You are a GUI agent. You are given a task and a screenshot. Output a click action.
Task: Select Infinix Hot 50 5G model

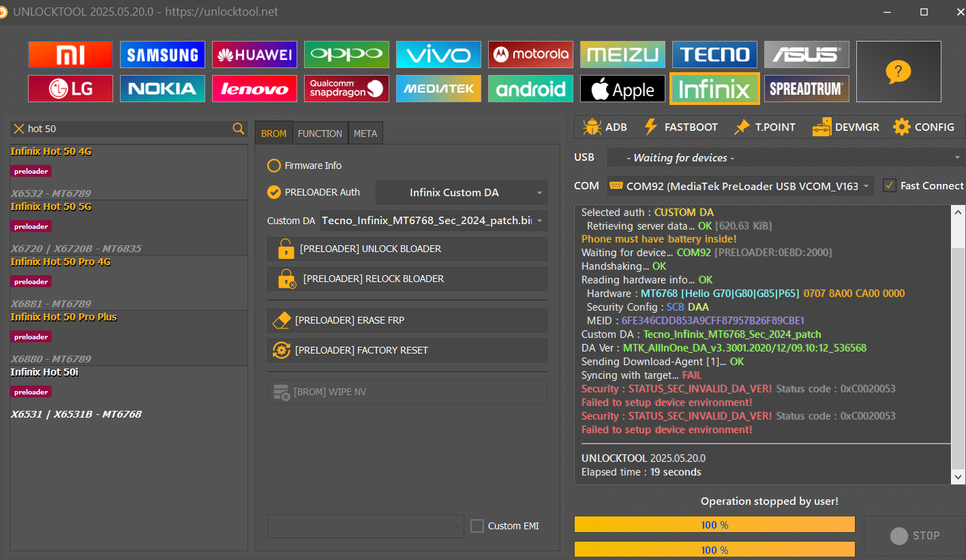point(128,228)
